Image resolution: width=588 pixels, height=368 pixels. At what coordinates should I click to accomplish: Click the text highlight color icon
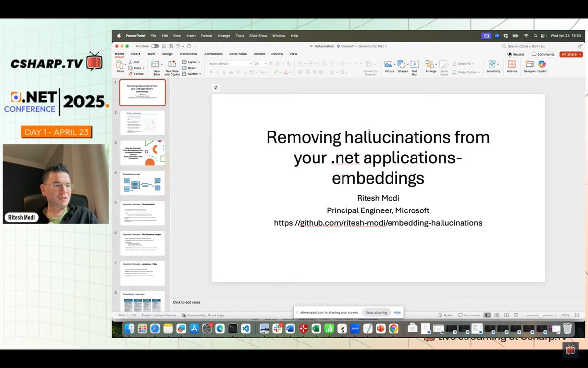pos(275,72)
